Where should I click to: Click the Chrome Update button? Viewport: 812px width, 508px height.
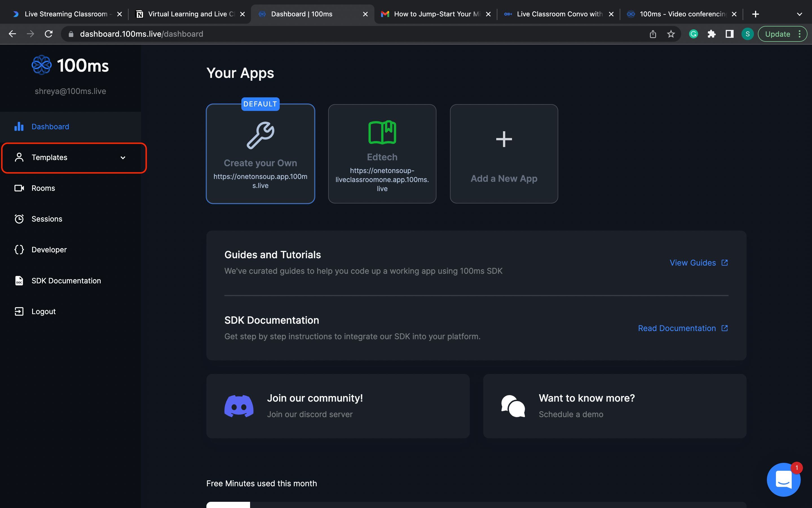tap(777, 34)
